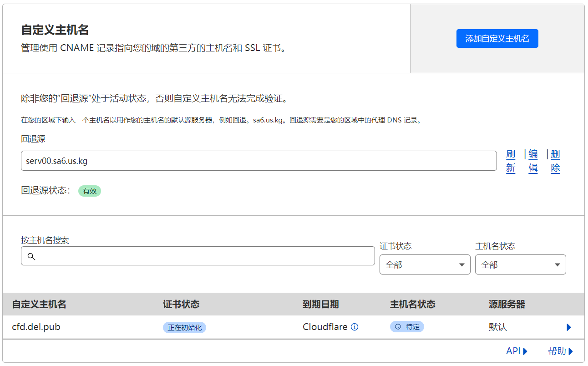This screenshot has width=588, height=366.
Task: Focus the 回退源 field showing serv00.sa6.us.kg
Action: pos(259,161)
